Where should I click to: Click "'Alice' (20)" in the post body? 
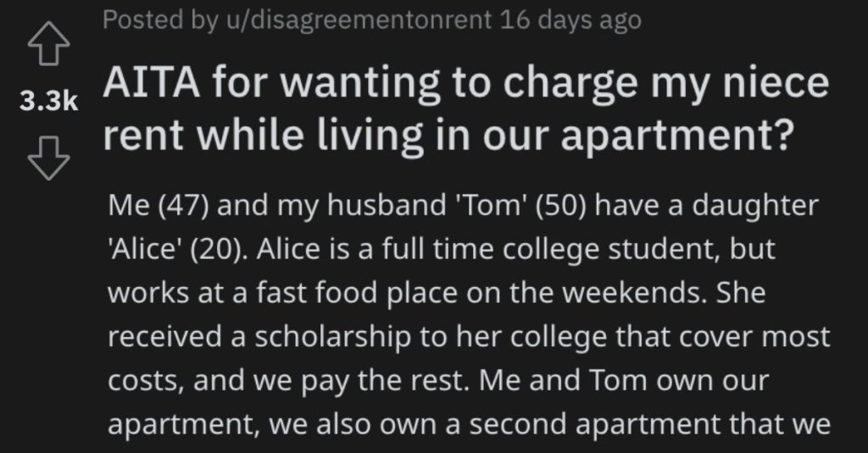click(x=178, y=250)
